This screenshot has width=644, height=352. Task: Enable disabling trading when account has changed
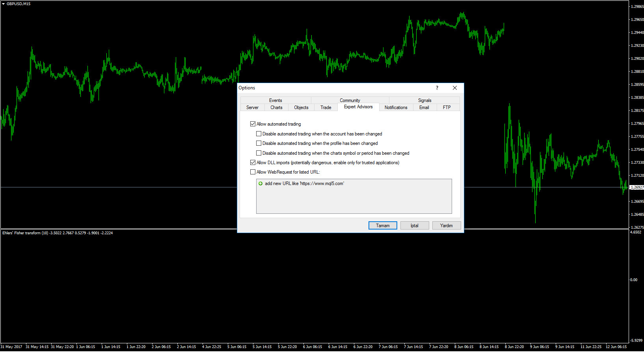(x=259, y=134)
